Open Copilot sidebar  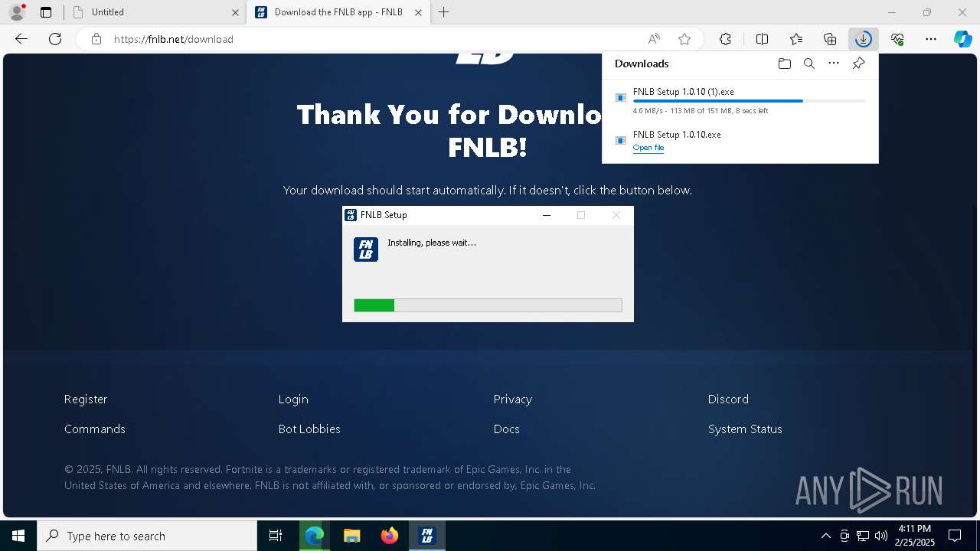coord(963,39)
